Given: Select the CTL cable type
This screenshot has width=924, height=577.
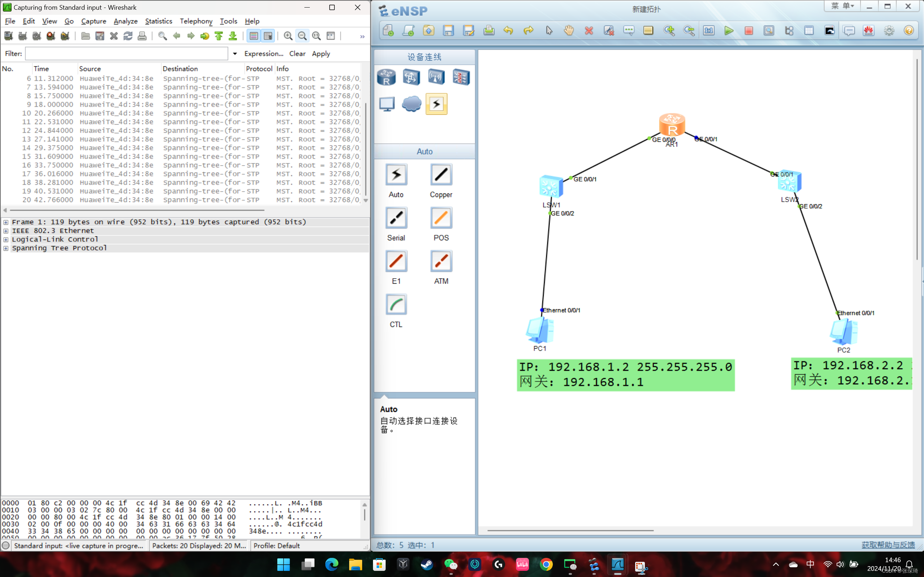Looking at the screenshot, I should click(x=396, y=305).
